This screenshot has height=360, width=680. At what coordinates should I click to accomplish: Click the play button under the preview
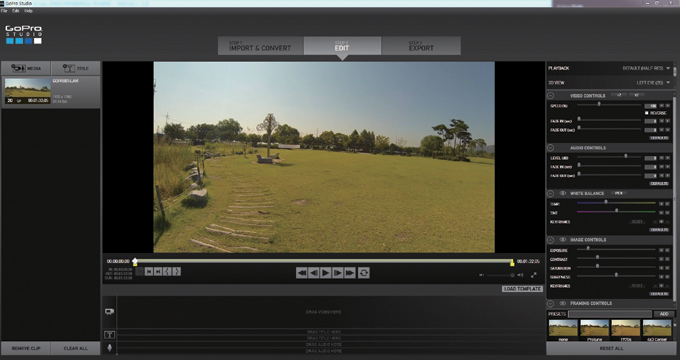326,273
